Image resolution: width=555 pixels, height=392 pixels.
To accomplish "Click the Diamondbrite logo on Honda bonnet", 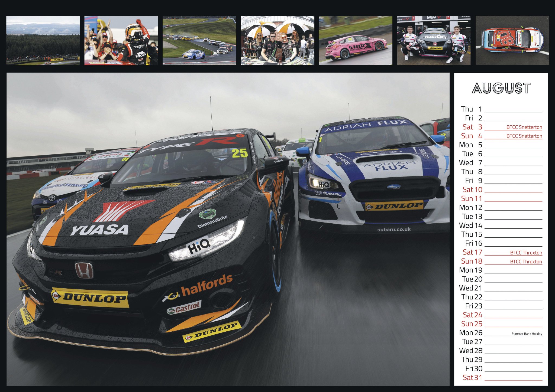I will click(x=212, y=219).
